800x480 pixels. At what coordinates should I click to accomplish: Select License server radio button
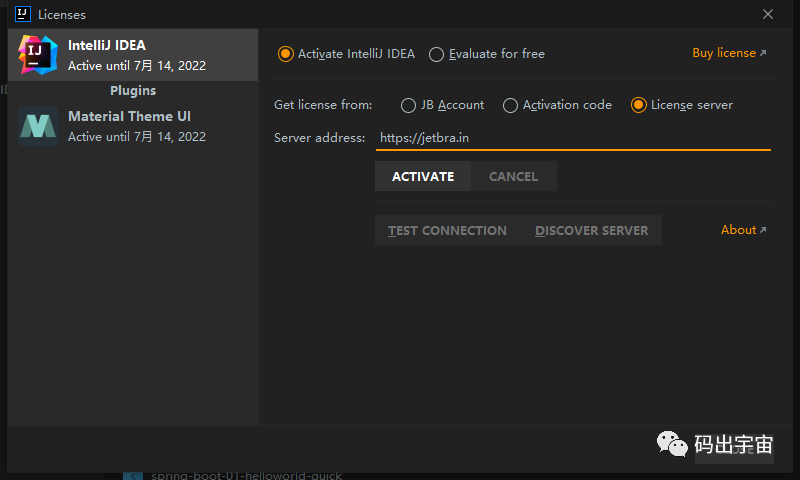(639, 105)
